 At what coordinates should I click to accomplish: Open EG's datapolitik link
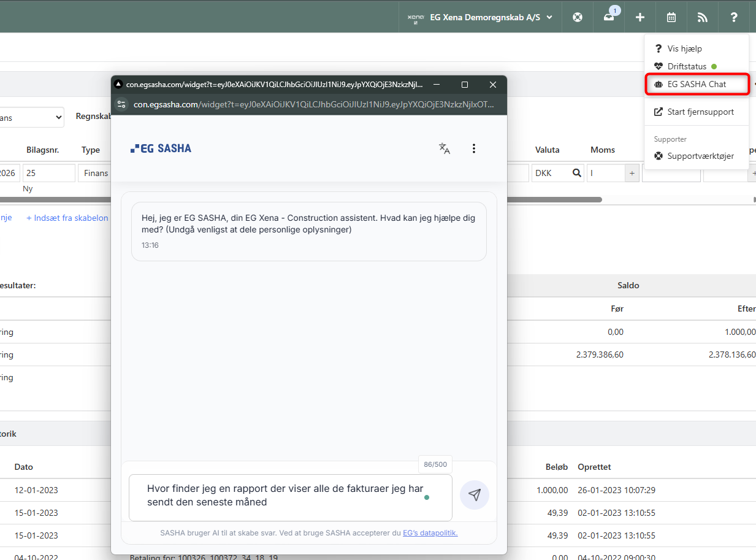click(430, 533)
